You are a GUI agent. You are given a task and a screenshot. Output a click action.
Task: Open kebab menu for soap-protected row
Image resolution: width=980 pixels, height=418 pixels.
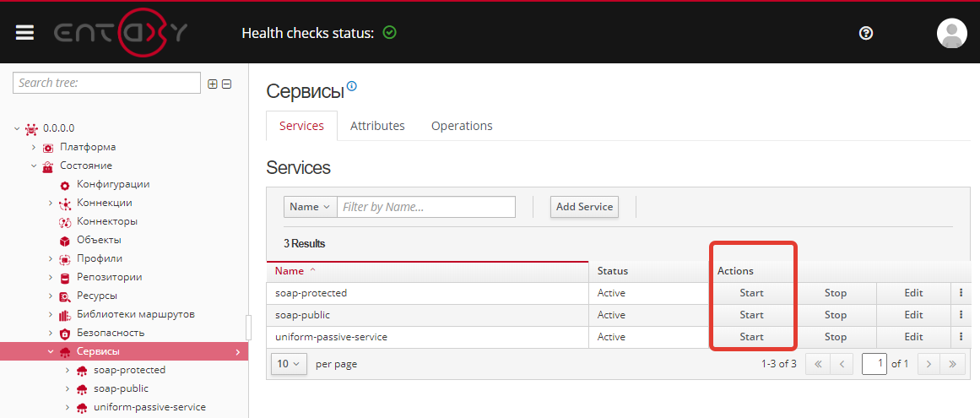pos(961,293)
